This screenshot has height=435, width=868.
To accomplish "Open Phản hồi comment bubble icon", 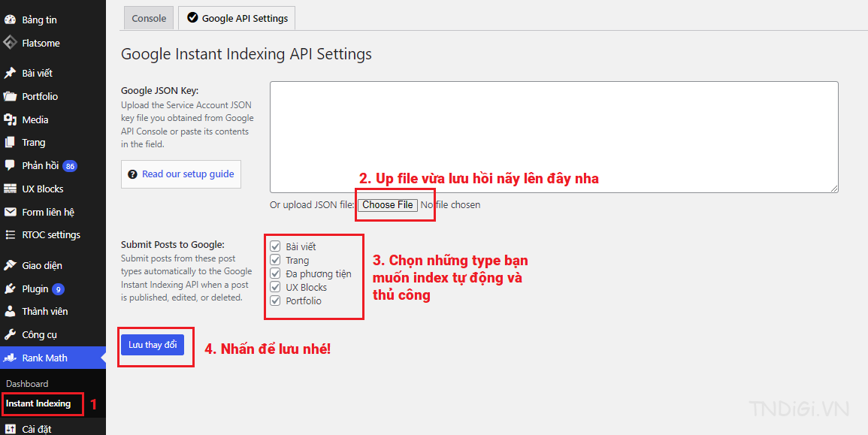I will (x=10, y=165).
